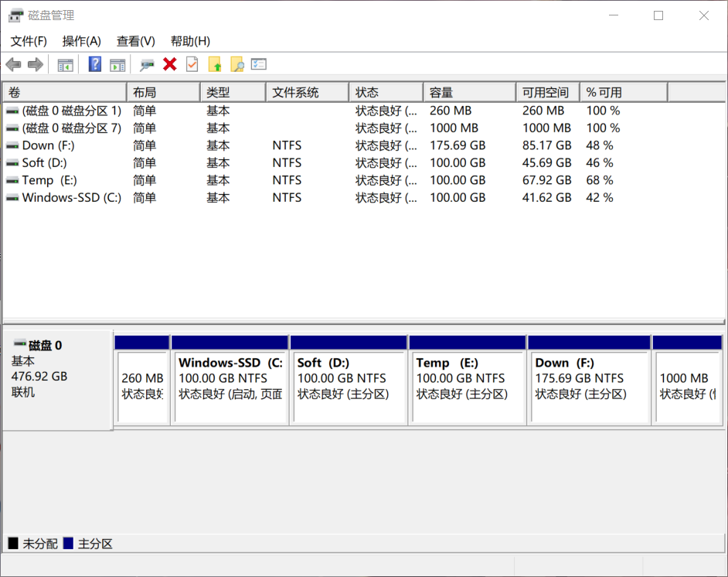The height and width of the screenshot is (577, 728).
Task: Sort by the 布局 column header
Action: 163,93
